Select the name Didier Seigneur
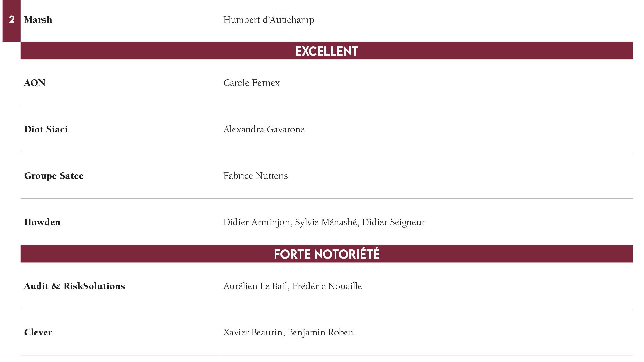 (x=393, y=222)
